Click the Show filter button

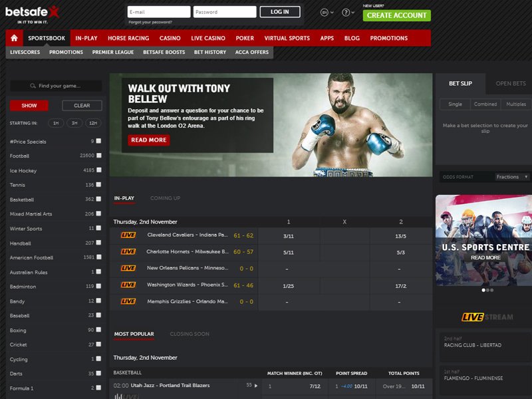tap(29, 106)
